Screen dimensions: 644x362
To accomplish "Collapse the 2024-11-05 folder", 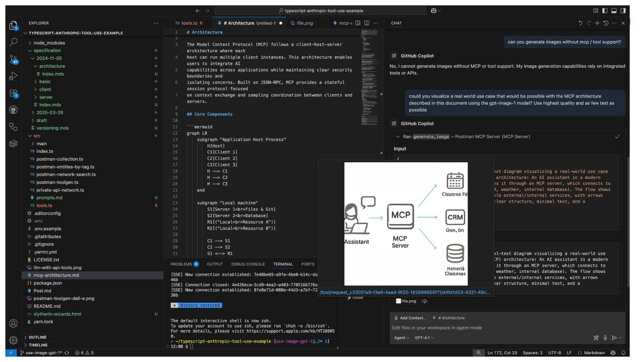I will (x=49, y=58).
